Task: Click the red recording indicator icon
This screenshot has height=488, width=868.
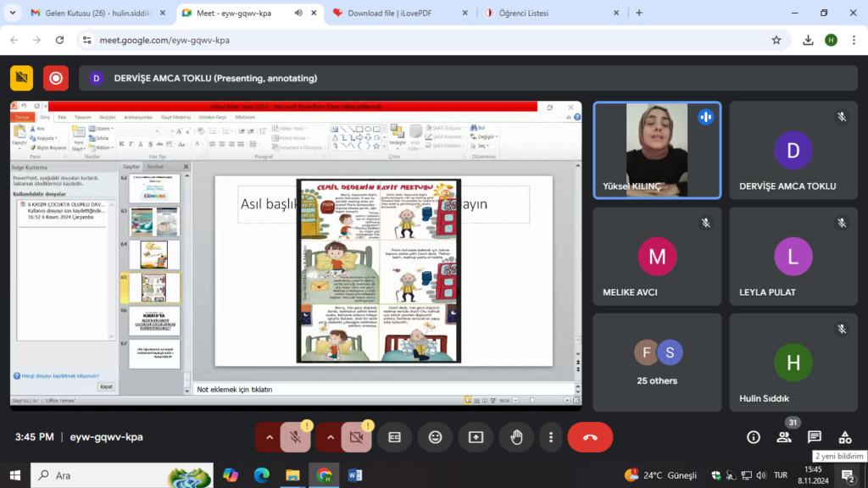Action: (56, 78)
